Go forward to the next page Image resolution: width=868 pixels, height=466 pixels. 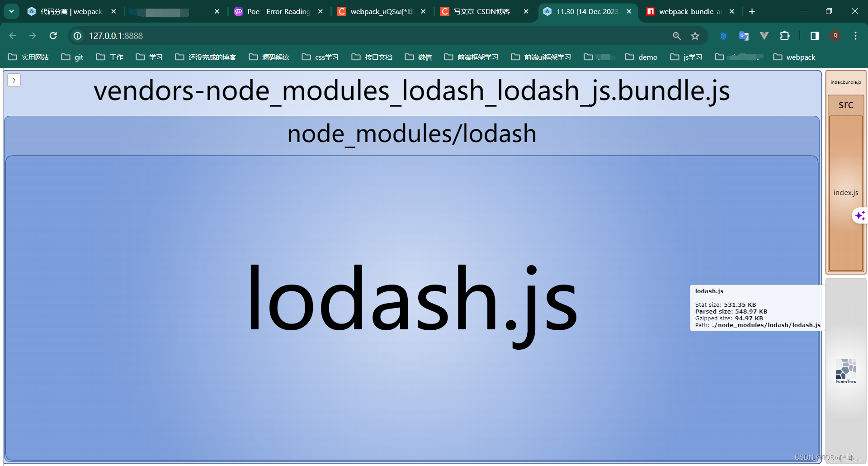pyautogui.click(x=33, y=36)
